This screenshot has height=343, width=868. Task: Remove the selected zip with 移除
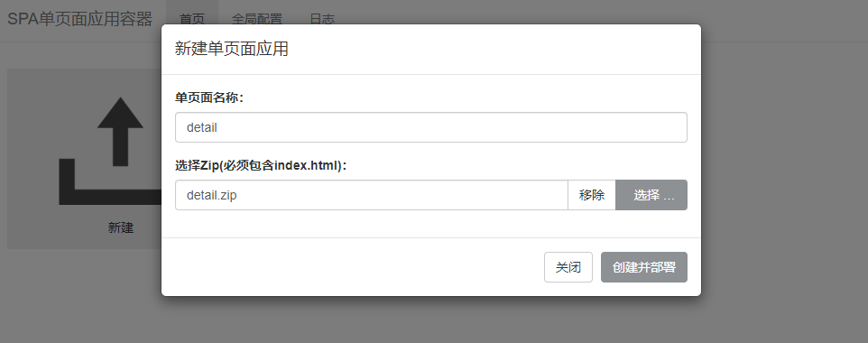coord(592,195)
